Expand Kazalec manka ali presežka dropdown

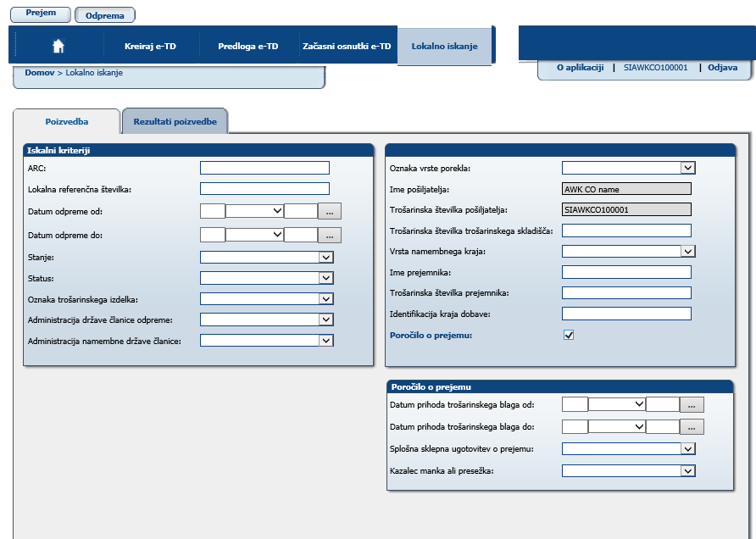[x=629, y=470]
